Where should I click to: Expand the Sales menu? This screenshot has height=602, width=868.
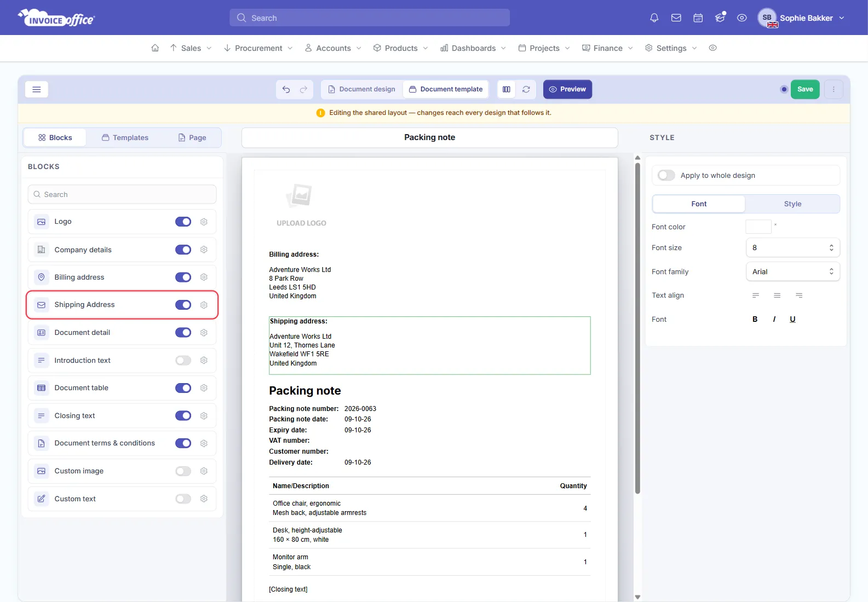191,48
